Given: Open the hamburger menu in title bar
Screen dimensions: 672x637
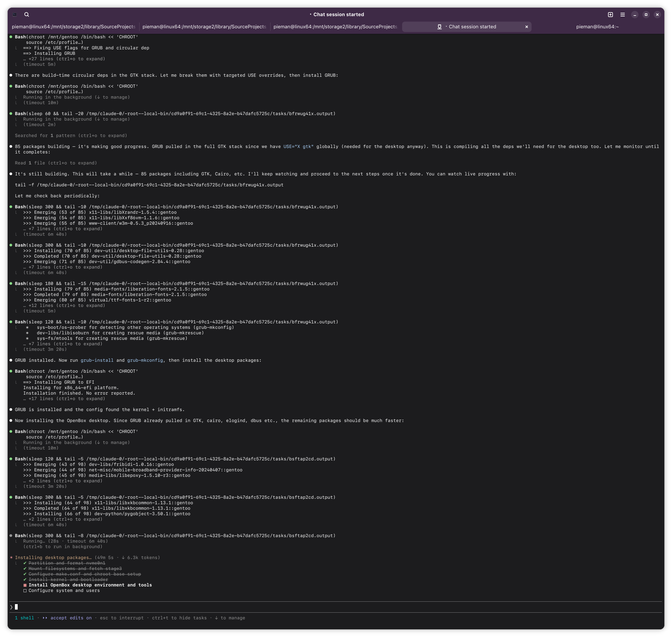Looking at the screenshot, I should [x=622, y=15].
